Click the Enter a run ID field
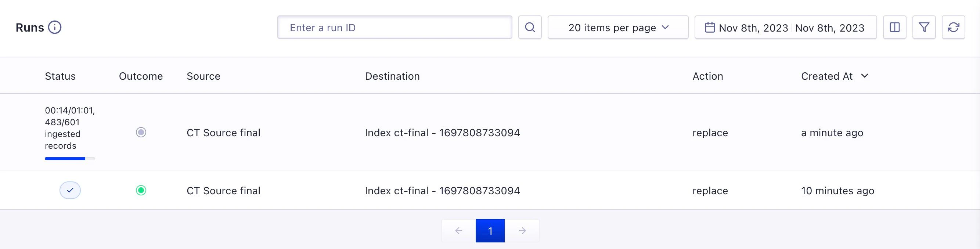This screenshot has width=980, height=249. 394,27
